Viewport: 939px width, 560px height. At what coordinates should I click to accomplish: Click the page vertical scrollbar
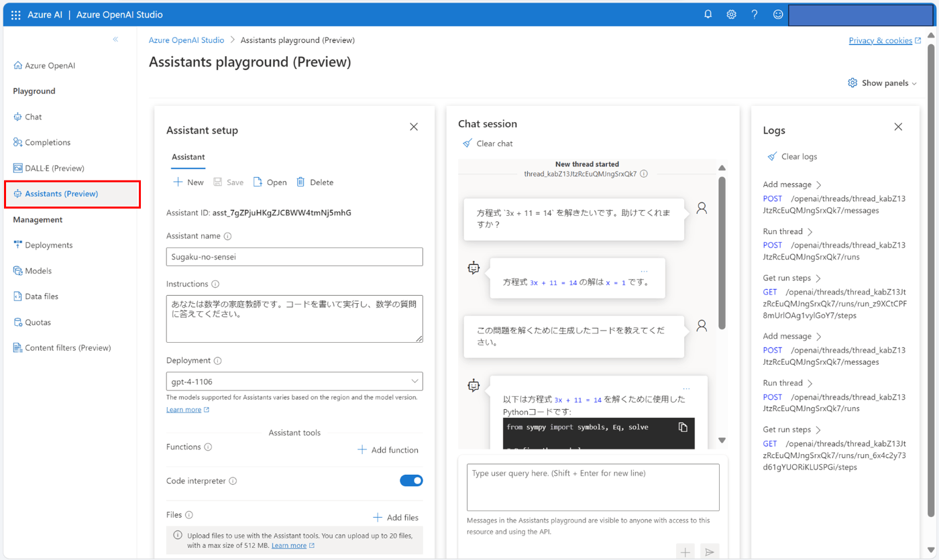[x=931, y=280]
